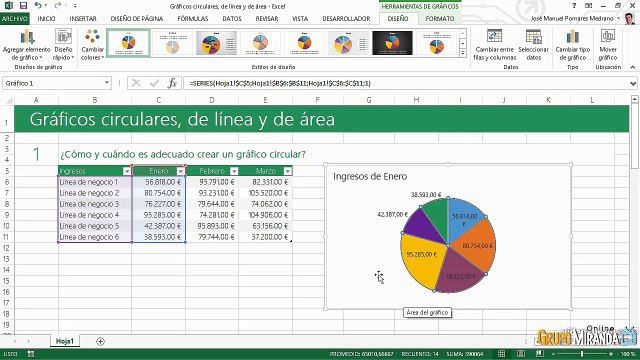Expand the formula bar

pos(633,83)
